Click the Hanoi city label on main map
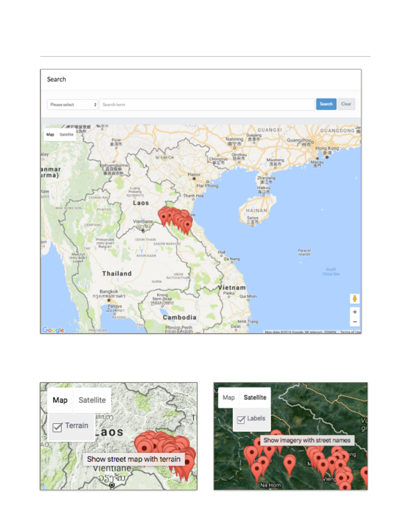Screen dimensions: 411x532 [194, 175]
